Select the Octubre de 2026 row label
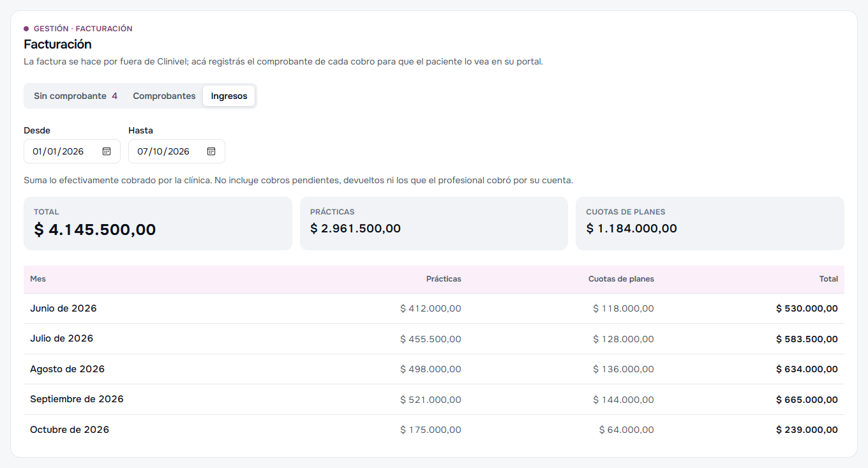The height and width of the screenshot is (468, 868). pyautogui.click(x=70, y=430)
